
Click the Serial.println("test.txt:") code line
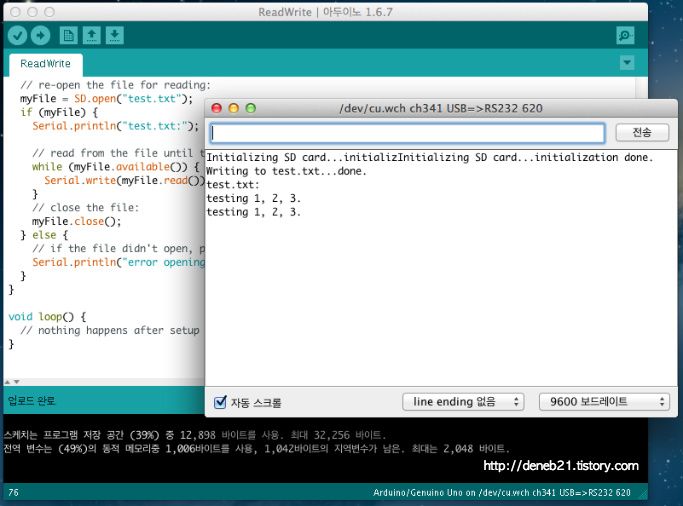coord(115,126)
